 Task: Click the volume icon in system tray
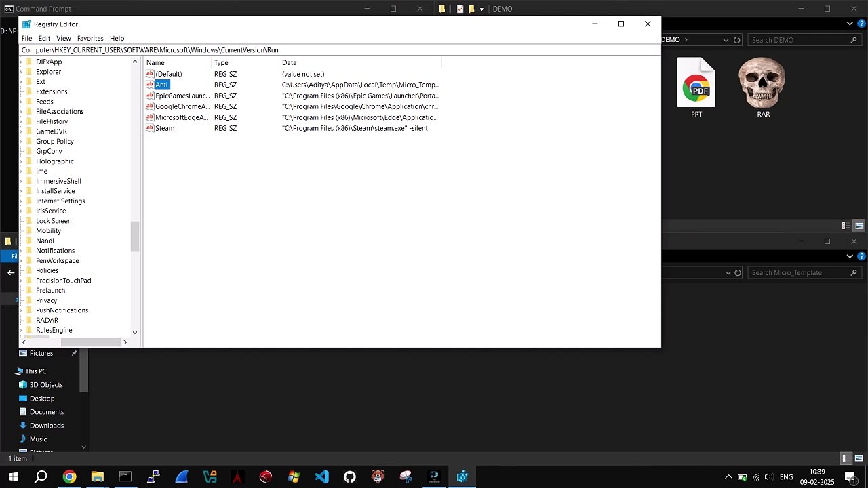click(769, 477)
